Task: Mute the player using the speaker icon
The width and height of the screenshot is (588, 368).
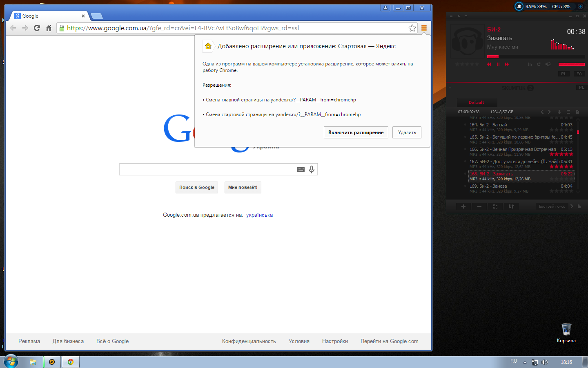Action: pyautogui.click(x=548, y=64)
